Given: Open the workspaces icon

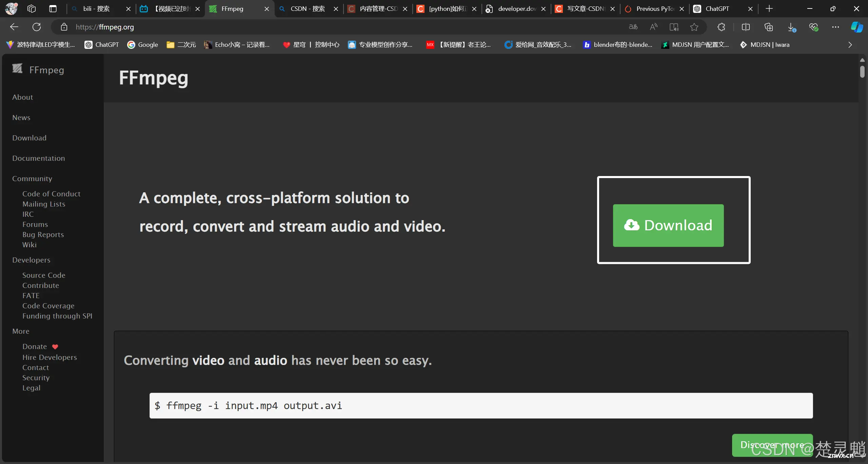Looking at the screenshot, I should pyautogui.click(x=32, y=8).
